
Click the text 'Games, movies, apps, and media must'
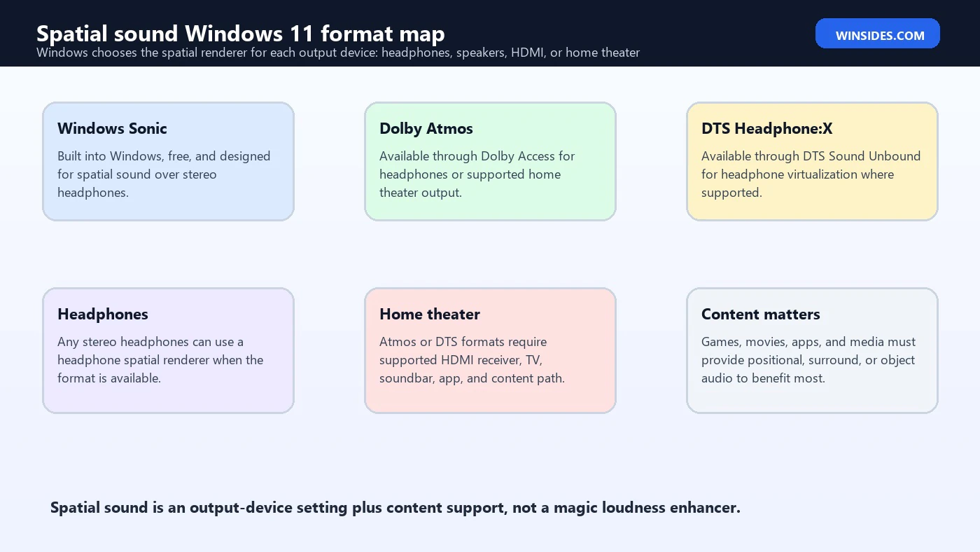(x=808, y=342)
